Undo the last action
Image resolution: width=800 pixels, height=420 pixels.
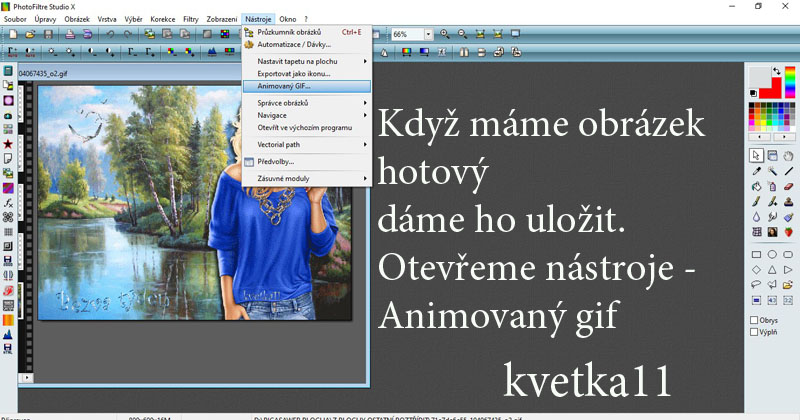[x=110, y=34]
